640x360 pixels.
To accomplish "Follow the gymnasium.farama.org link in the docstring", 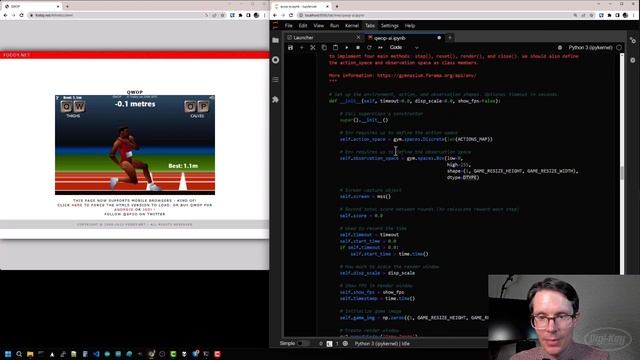I will (427, 76).
